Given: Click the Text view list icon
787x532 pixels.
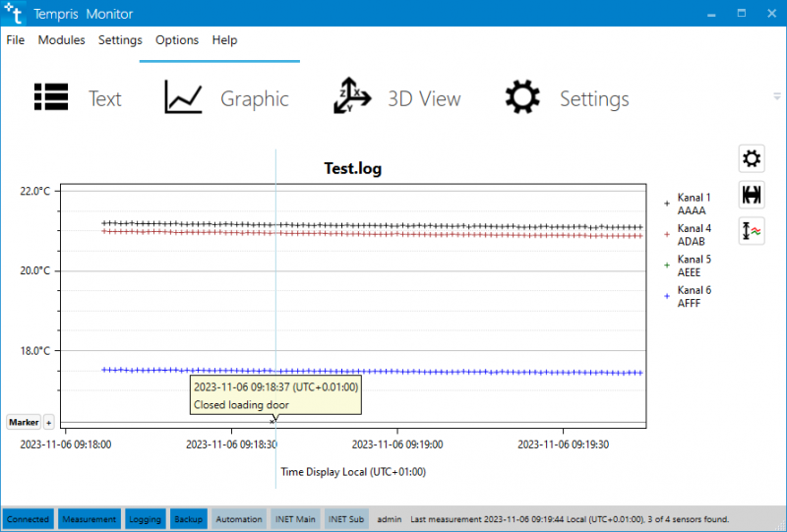Looking at the screenshot, I should [x=50, y=98].
